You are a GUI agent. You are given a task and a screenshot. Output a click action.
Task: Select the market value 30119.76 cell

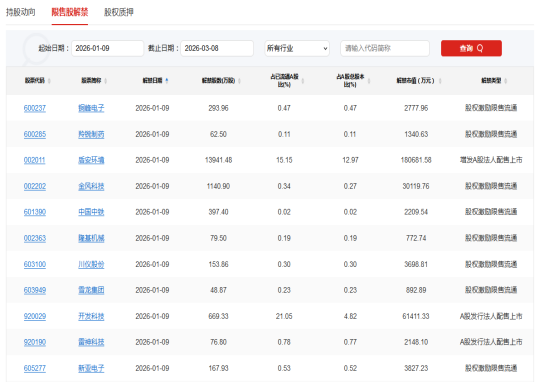416,186
